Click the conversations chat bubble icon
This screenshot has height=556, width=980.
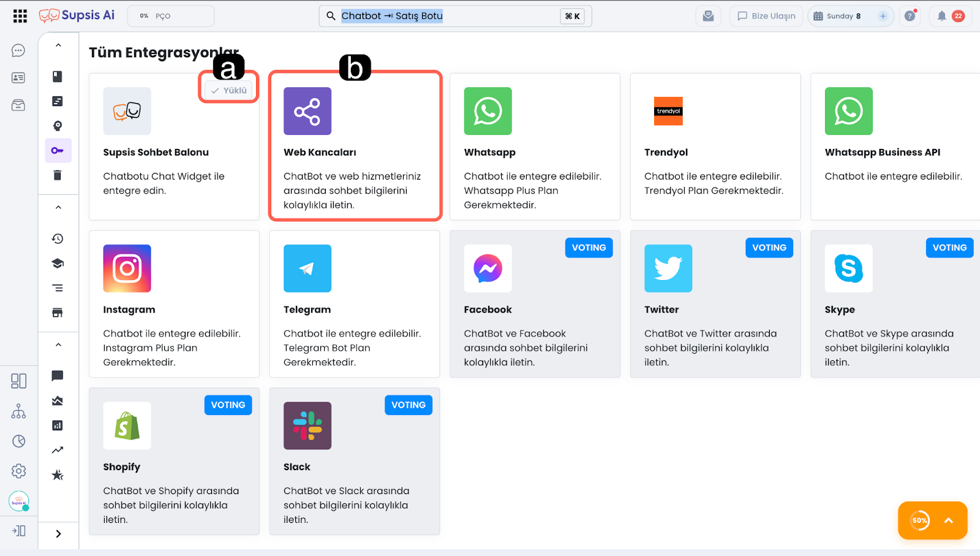(x=18, y=50)
